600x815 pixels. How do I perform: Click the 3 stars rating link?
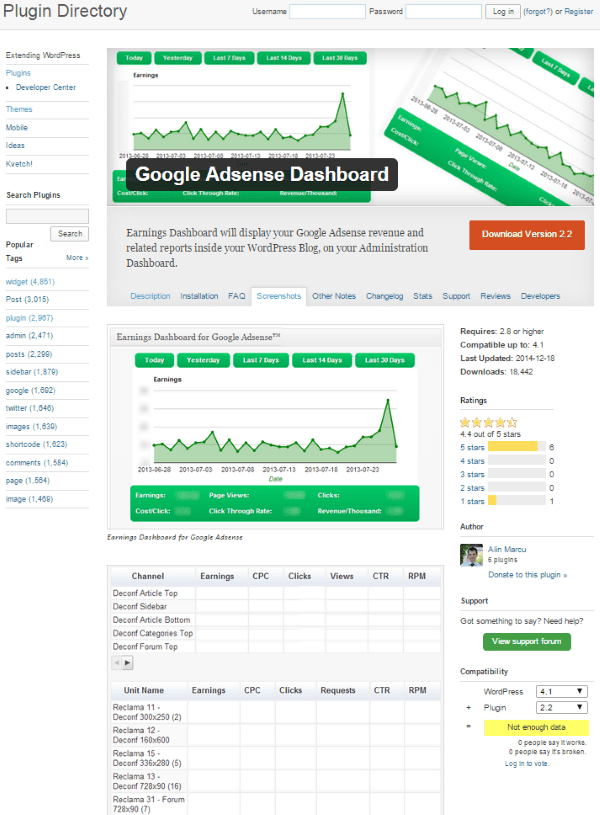click(472, 475)
